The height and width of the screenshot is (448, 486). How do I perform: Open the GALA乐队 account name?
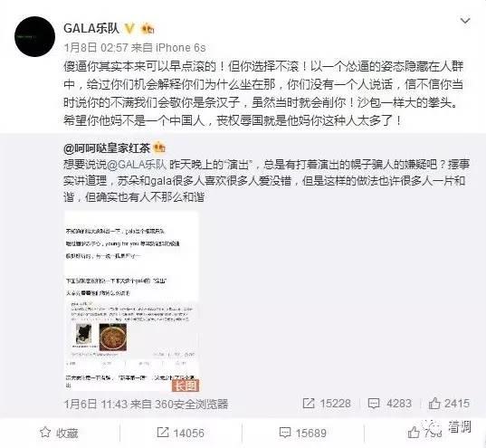pos(91,29)
